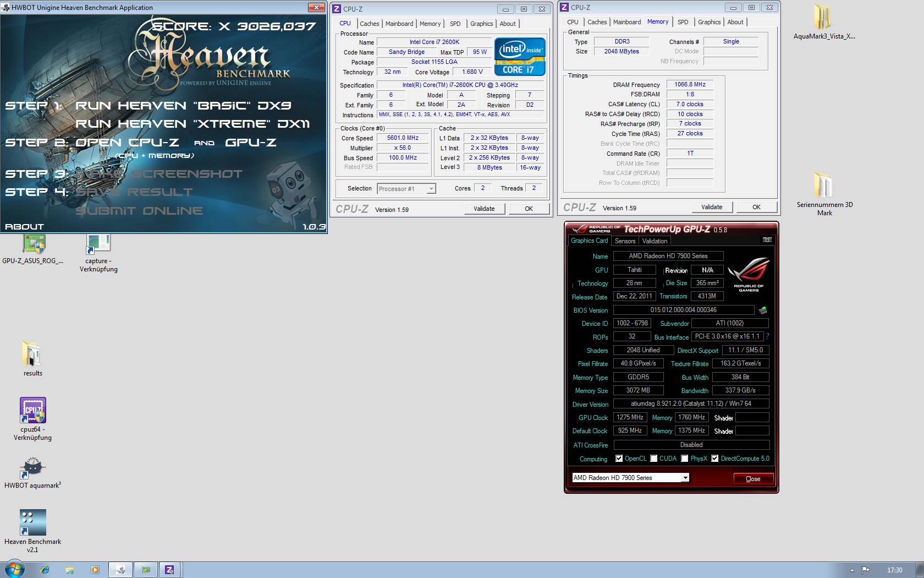Open Graphics tab in left CPU-Z

point(481,24)
